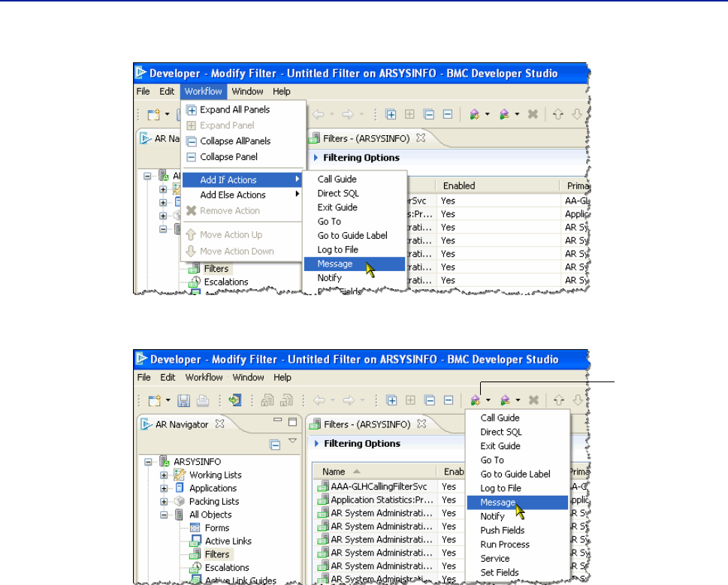Select Run Process in lower dropdown list
The height and width of the screenshot is (585, 728).
pos(517,544)
